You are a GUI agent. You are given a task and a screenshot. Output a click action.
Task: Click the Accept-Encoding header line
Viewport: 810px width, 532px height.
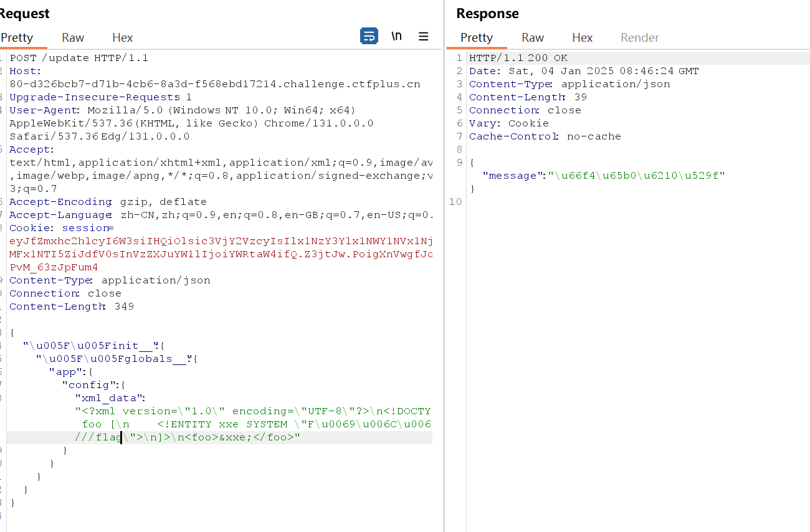point(108,202)
